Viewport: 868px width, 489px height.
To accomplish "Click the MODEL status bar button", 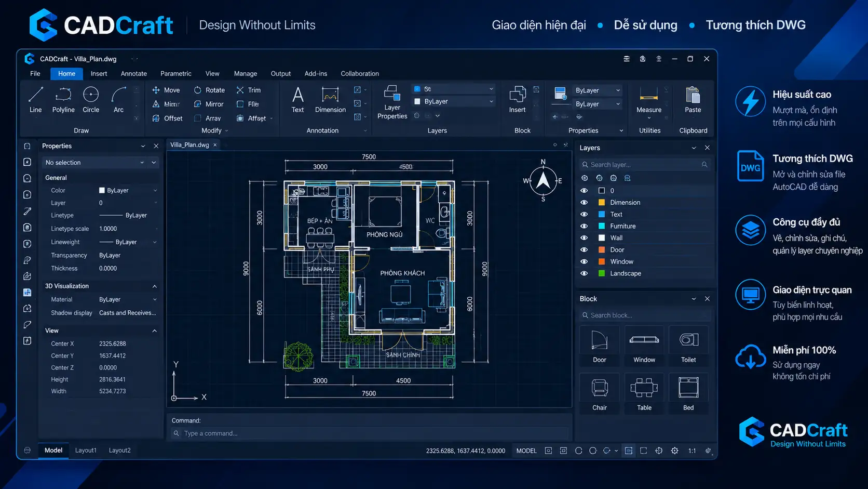I will coord(526,451).
